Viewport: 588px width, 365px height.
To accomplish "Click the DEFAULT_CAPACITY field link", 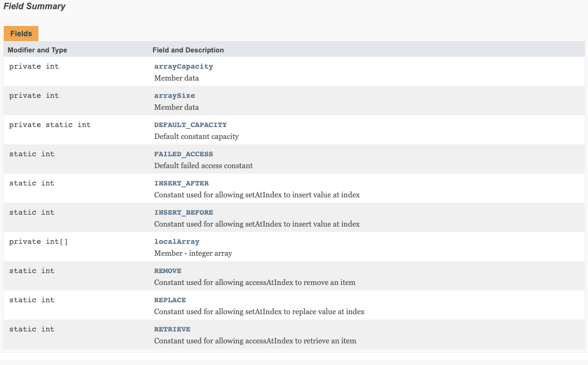I will 190,124.
